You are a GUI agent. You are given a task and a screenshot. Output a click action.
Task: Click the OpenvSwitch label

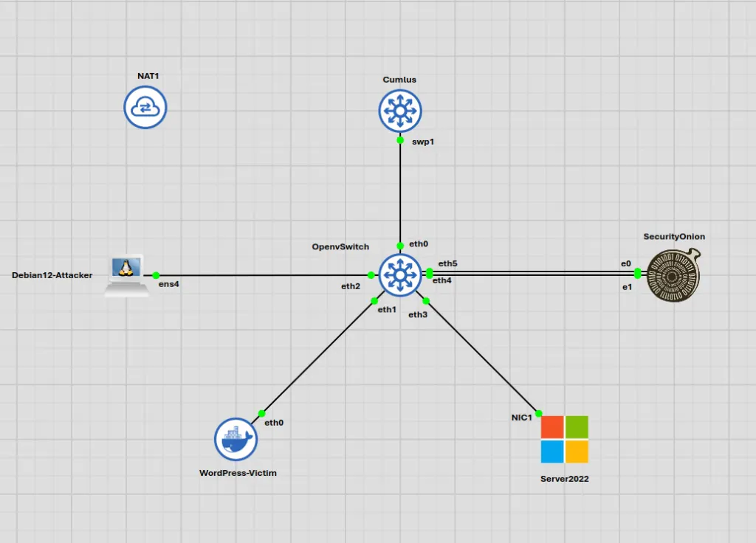point(340,246)
